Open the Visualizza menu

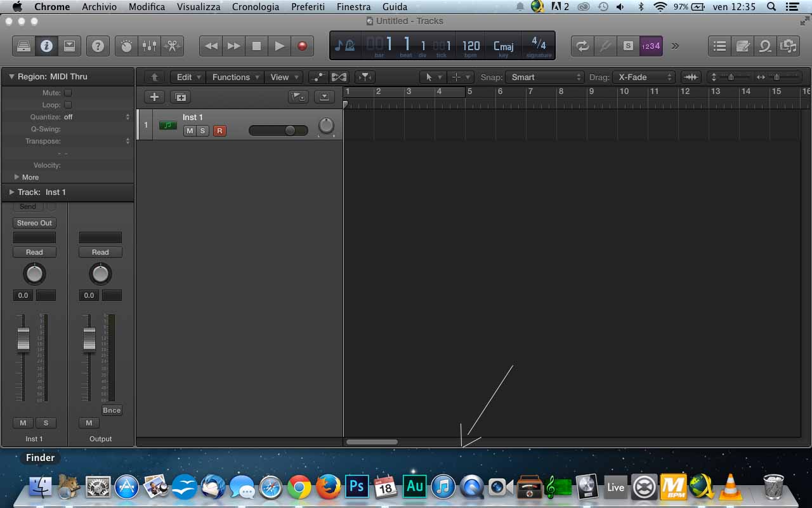[199, 7]
